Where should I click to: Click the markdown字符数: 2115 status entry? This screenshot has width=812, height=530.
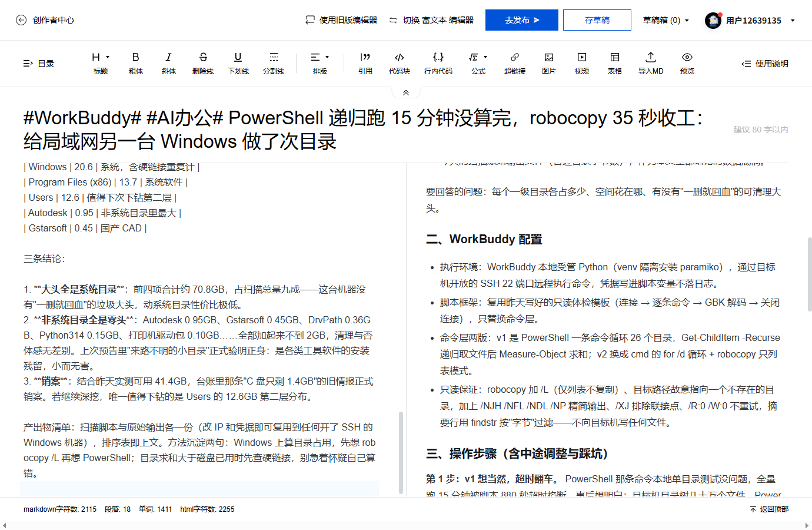coord(60,509)
